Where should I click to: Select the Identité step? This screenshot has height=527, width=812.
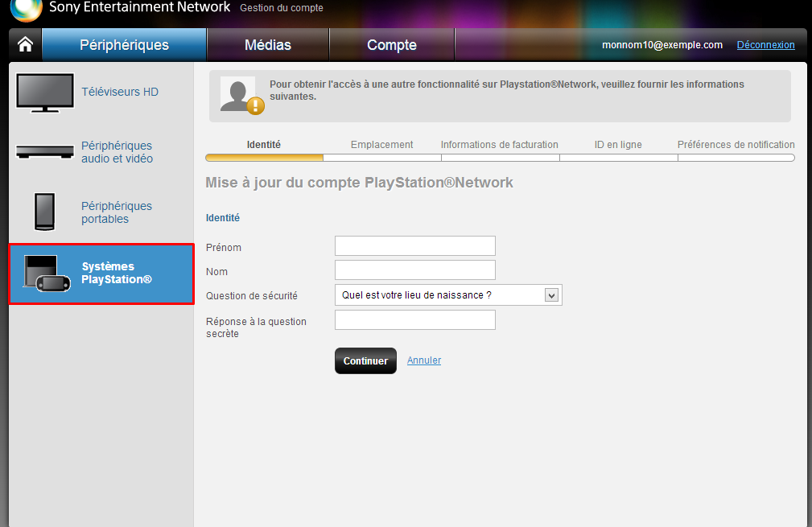[264, 145]
